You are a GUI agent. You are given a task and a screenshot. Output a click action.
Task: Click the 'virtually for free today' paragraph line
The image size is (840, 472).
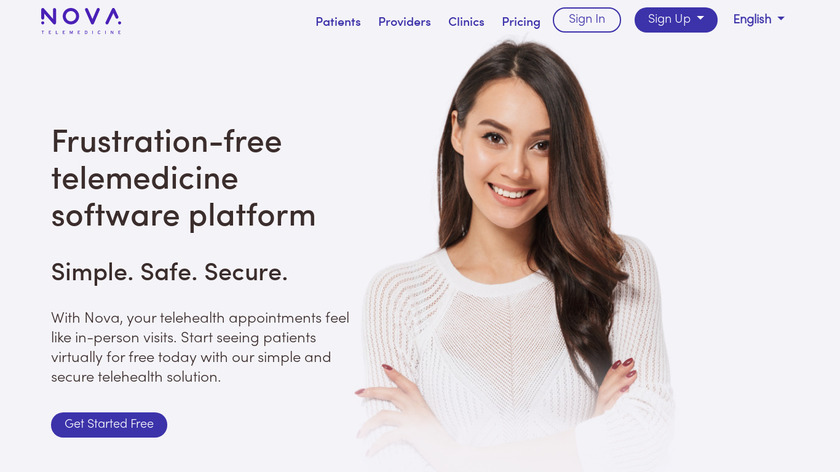click(191, 357)
